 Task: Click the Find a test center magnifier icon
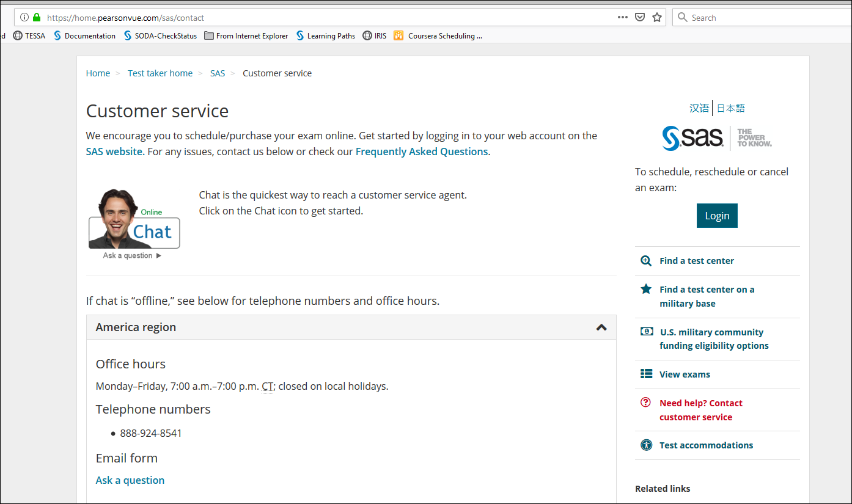click(x=646, y=260)
